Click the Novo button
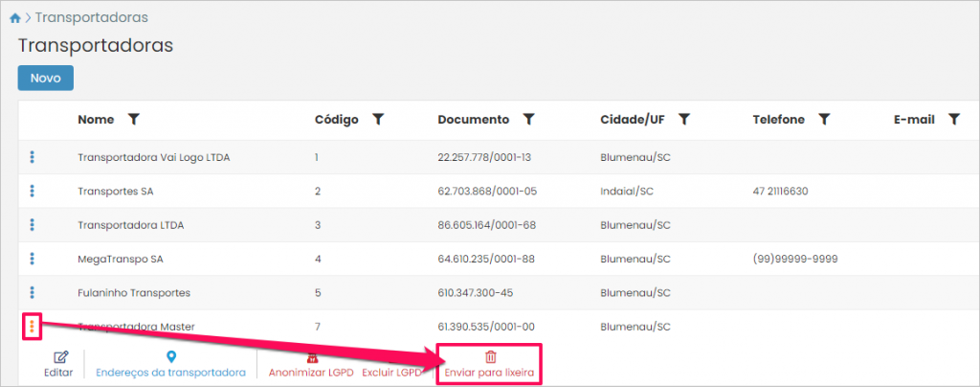This screenshot has width=980, height=387. pos(45,79)
